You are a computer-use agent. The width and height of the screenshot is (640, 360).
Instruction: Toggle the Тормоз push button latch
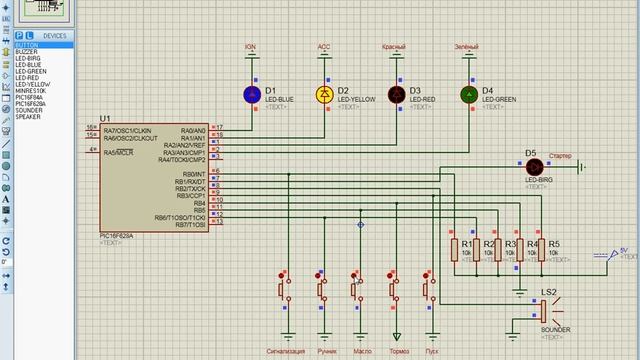[x=389, y=276]
